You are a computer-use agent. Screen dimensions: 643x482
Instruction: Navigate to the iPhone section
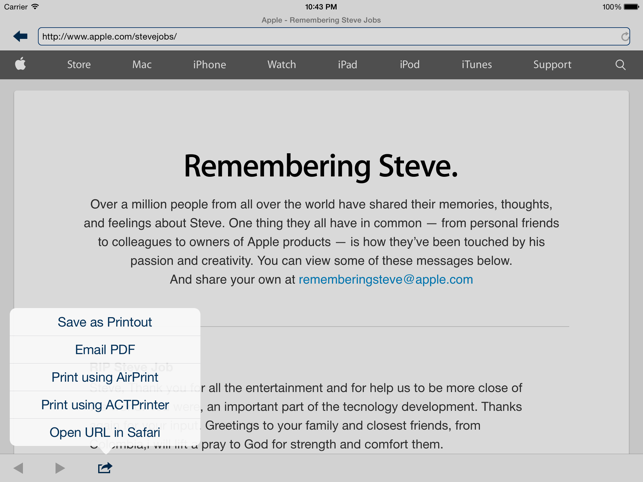pos(209,64)
